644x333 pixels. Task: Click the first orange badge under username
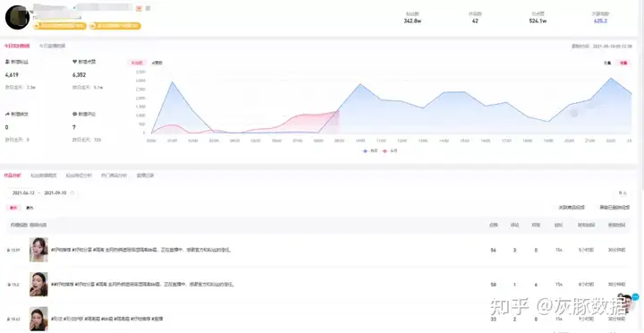(60, 26)
